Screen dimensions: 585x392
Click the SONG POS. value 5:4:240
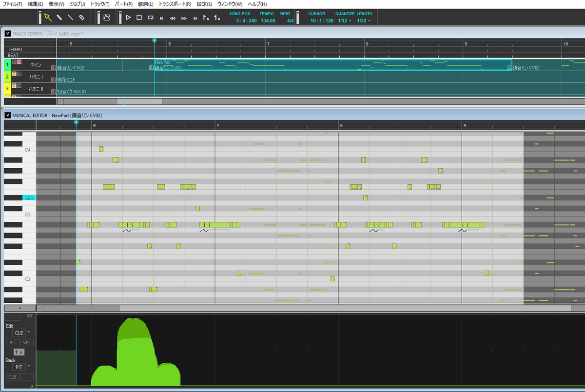246,21
